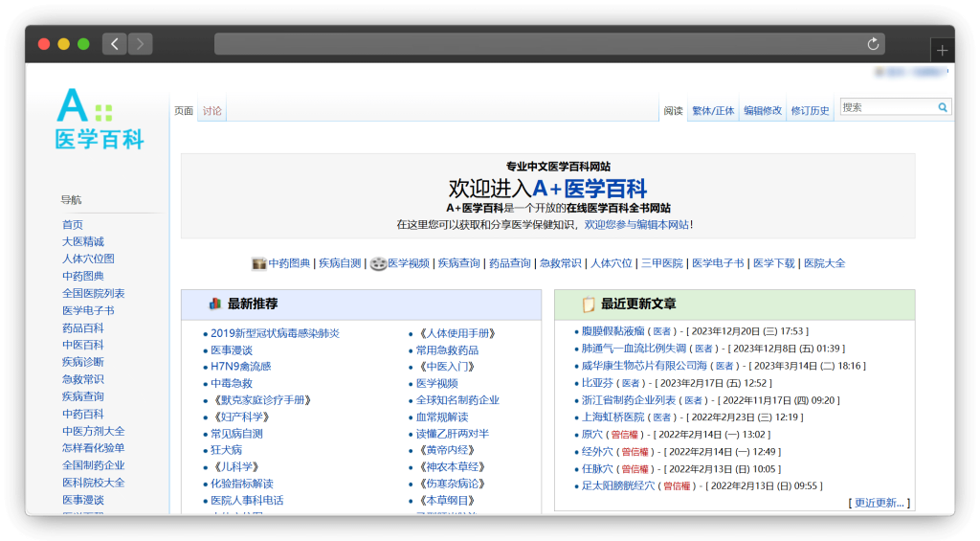Open 怎样看化验单 sidebar link
Image resolution: width=980 pixels, height=541 pixels.
[93, 448]
